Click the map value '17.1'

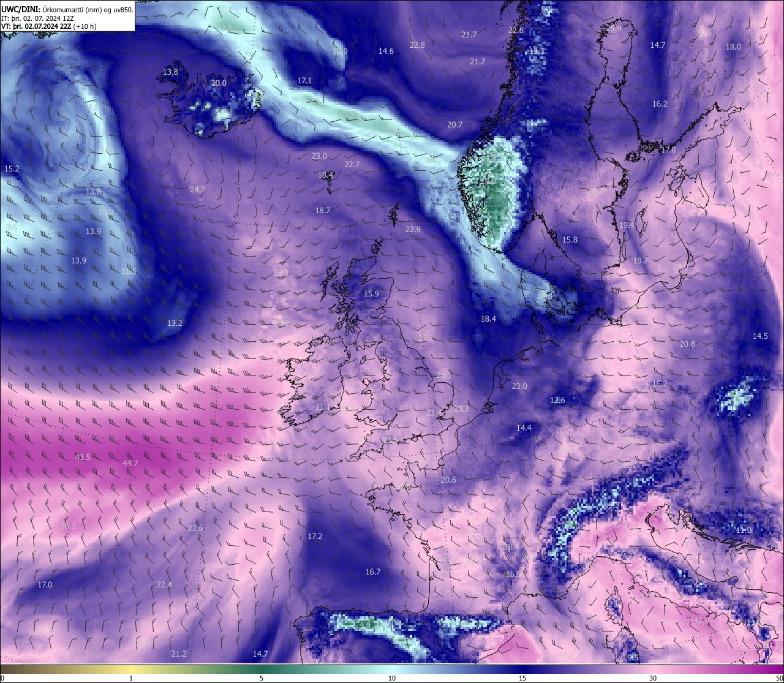304,80
